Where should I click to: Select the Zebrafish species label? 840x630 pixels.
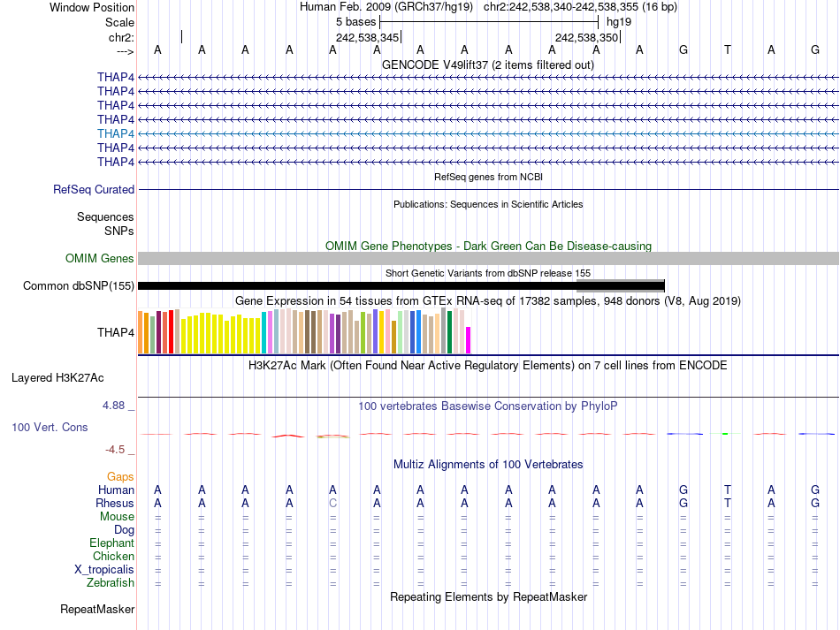click(x=111, y=583)
